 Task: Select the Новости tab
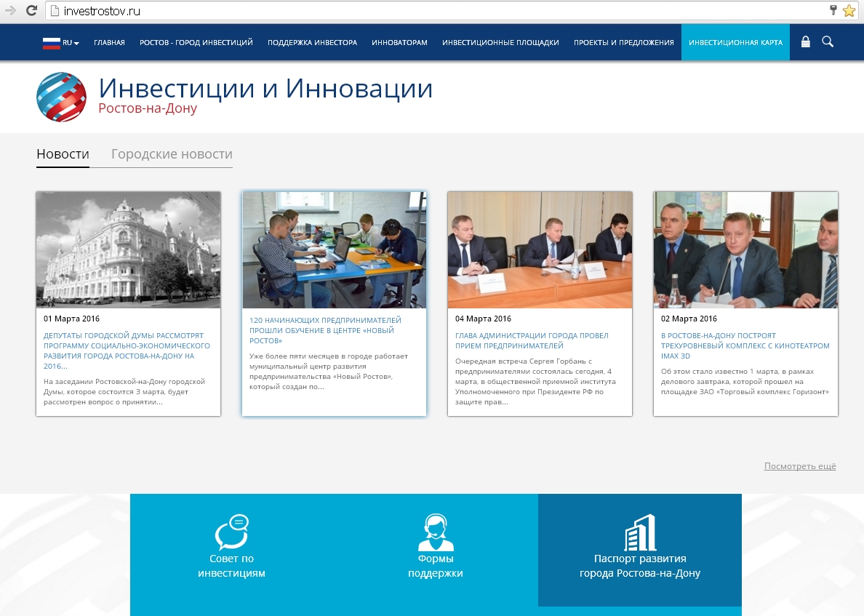[x=63, y=154]
